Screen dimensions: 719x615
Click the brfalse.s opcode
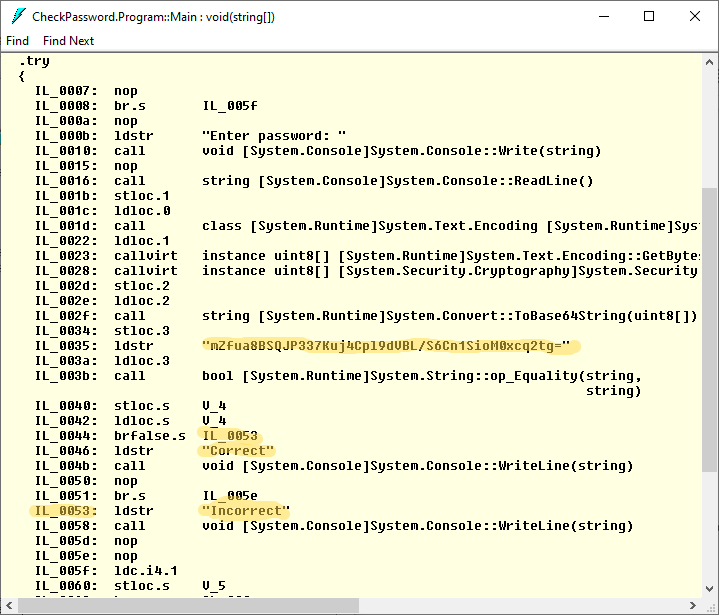(x=150, y=436)
